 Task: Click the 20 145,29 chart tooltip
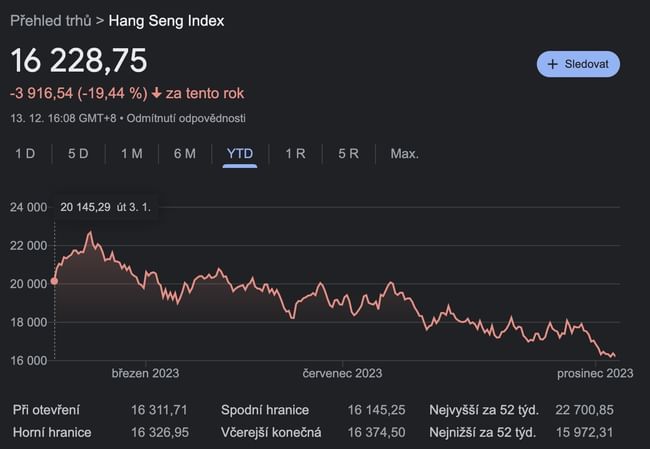coord(105,208)
